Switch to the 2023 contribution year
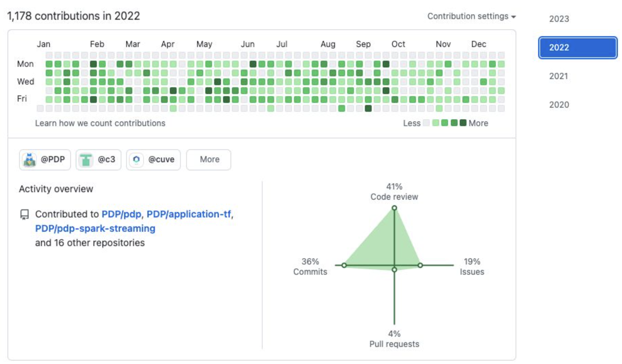Screen dimensions: 622x364 click(x=559, y=19)
